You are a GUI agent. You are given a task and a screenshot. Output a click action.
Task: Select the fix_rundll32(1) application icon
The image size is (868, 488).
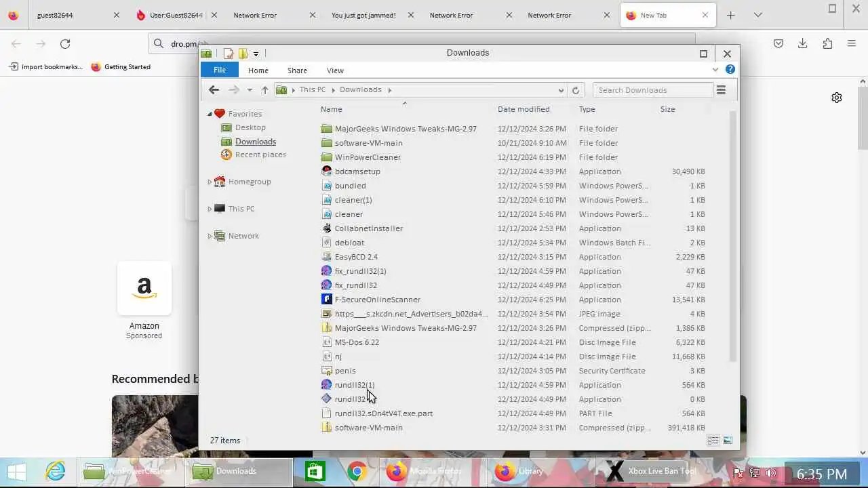(327, 271)
